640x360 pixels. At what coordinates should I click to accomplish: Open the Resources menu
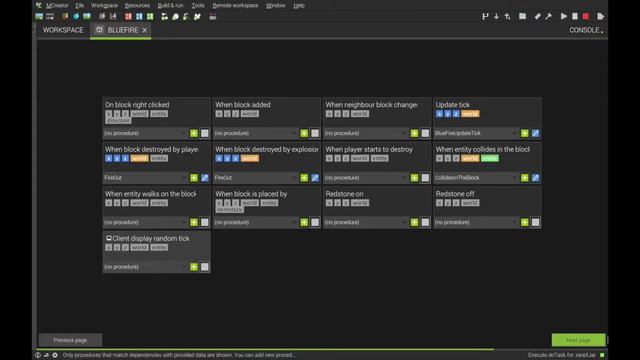[x=137, y=5]
